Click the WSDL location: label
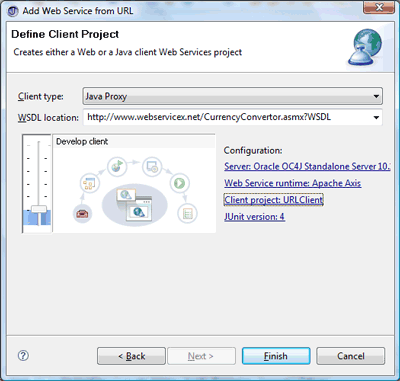400x381 pixels. pos(48,118)
